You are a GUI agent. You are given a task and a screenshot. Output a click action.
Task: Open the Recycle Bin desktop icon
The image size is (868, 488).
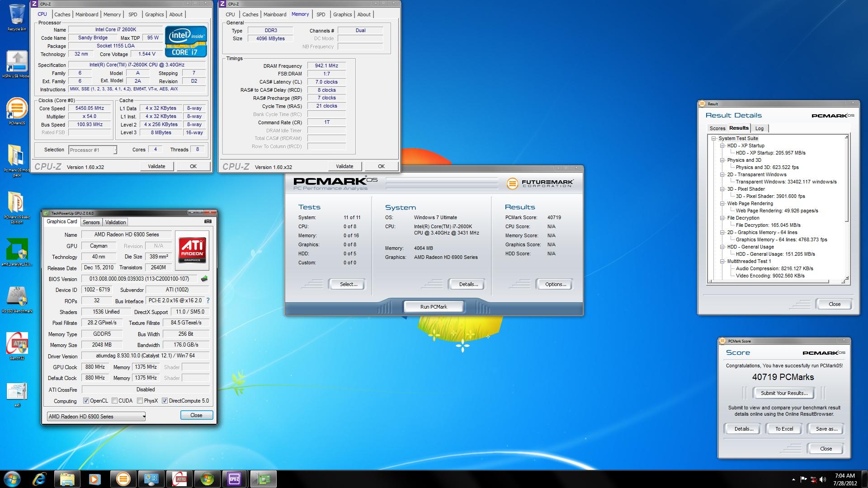pyautogui.click(x=17, y=17)
